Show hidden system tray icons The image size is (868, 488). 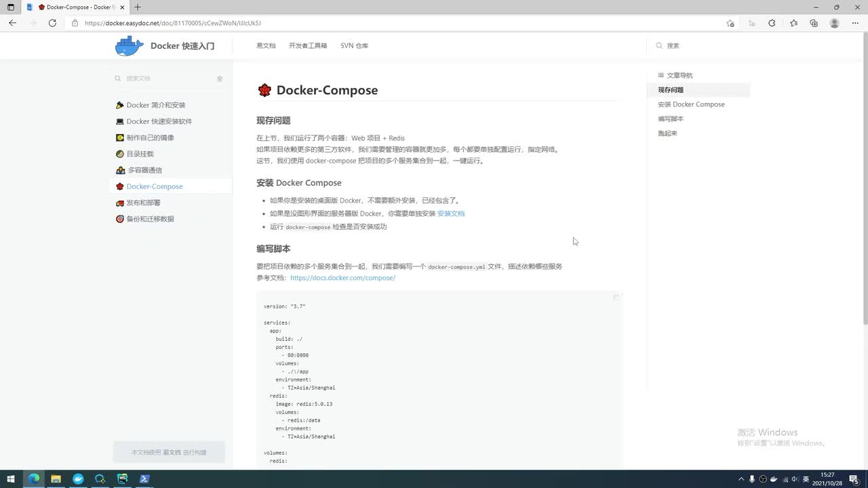click(x=741, y=479)
